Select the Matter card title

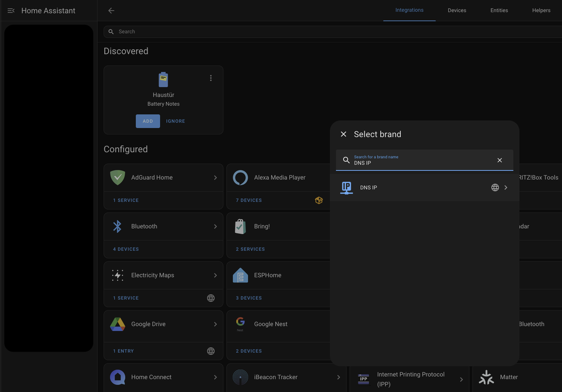(509, 377)
